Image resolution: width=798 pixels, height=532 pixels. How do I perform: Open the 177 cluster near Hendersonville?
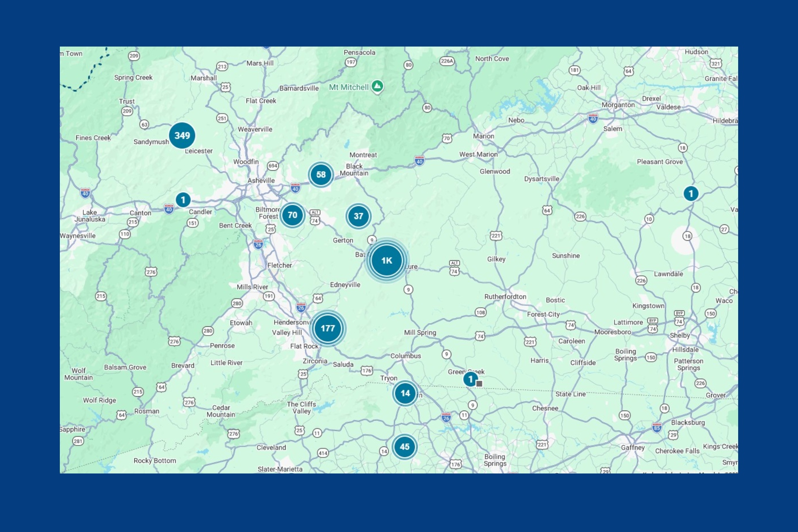pyautogui.click(x=328, y=329)
